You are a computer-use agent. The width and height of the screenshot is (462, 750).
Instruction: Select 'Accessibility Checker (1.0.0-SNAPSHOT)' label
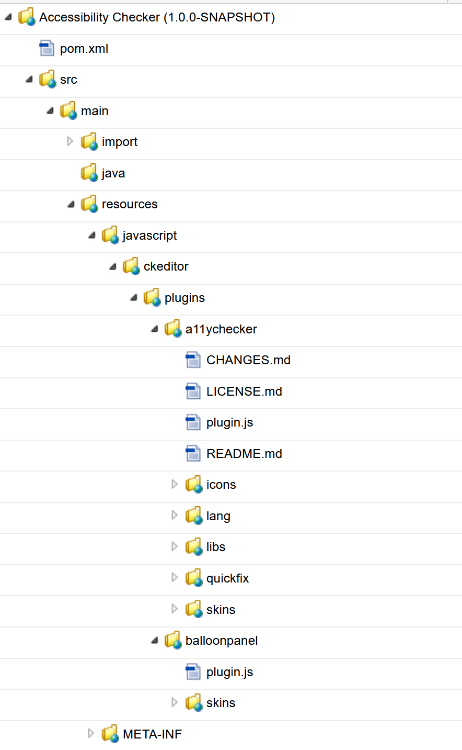tap(157, 17)
